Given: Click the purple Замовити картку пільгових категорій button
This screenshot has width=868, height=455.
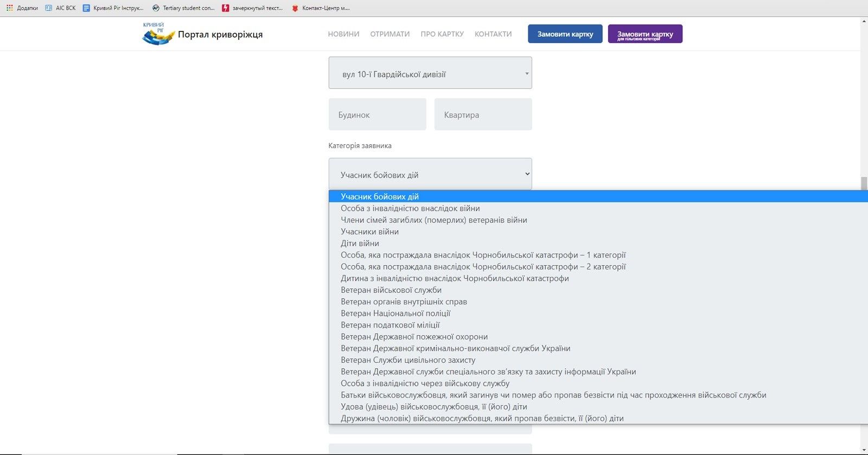Looking at the screenshot, I should pos(645,34).
